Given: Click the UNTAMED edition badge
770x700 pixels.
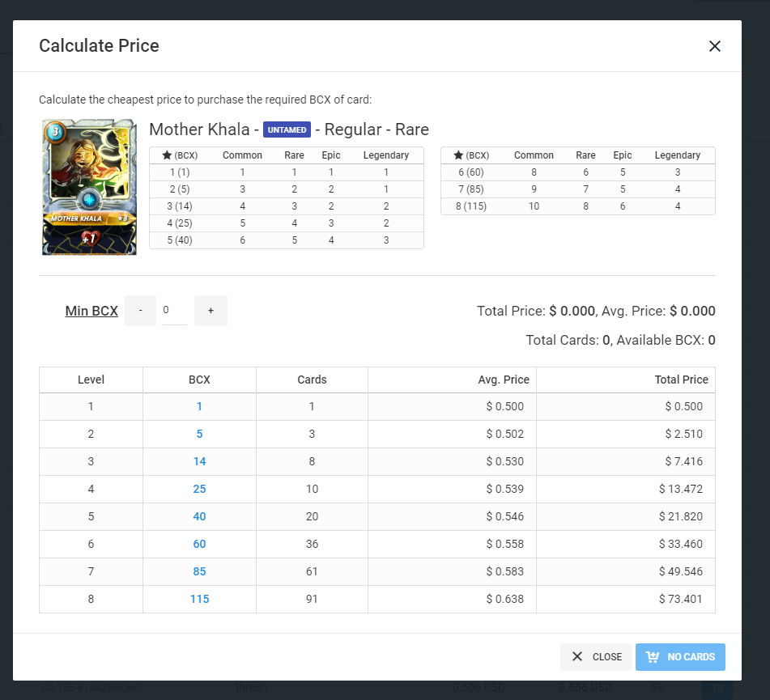Looking at the screenshot, I should pyautogui.click(x=287, y=130).
